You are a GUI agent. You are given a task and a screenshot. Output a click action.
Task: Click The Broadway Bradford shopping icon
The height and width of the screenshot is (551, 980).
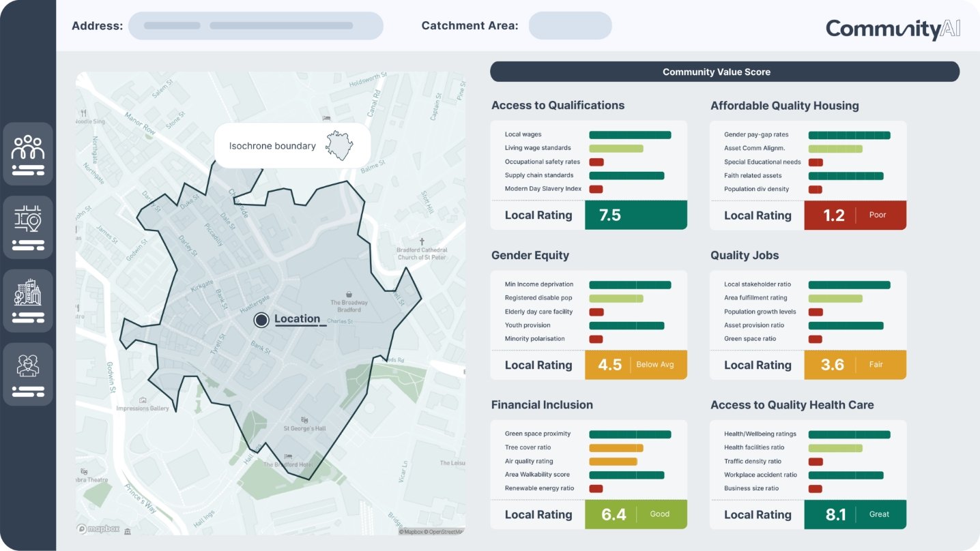[x=349, y=294]
